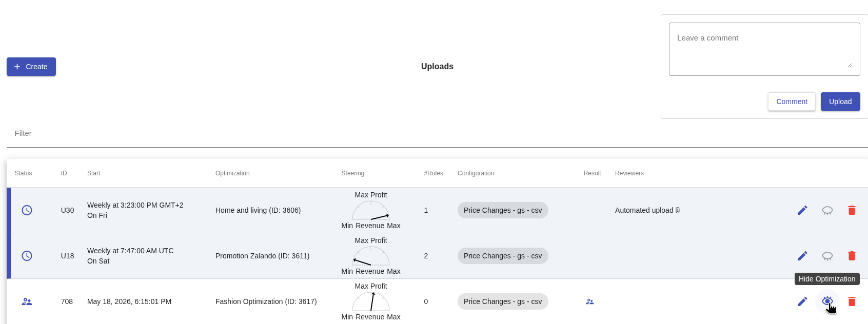Click the Automated upload reviewer text

click(644, 210)
